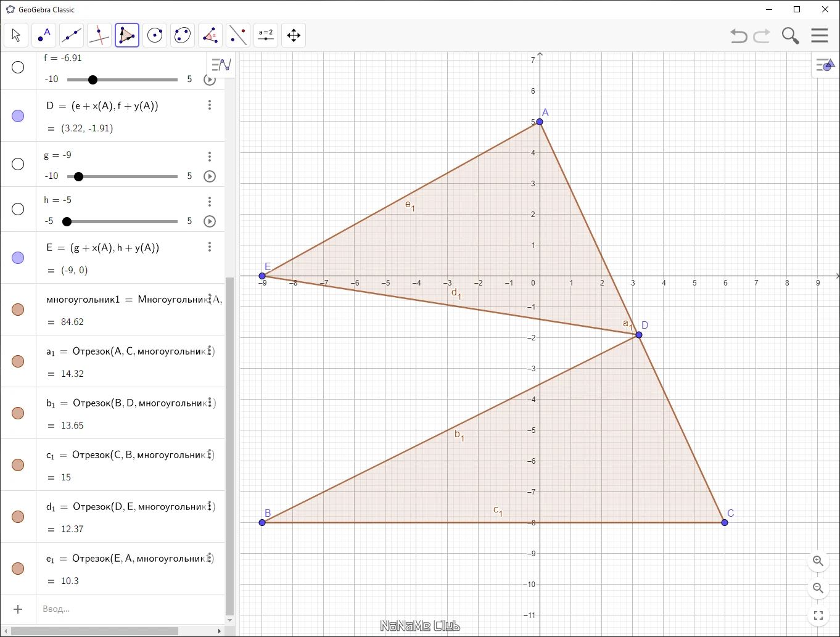Open options menu for slider g row
The height and width of the screenshot is (637, 840).
point(210,157)
